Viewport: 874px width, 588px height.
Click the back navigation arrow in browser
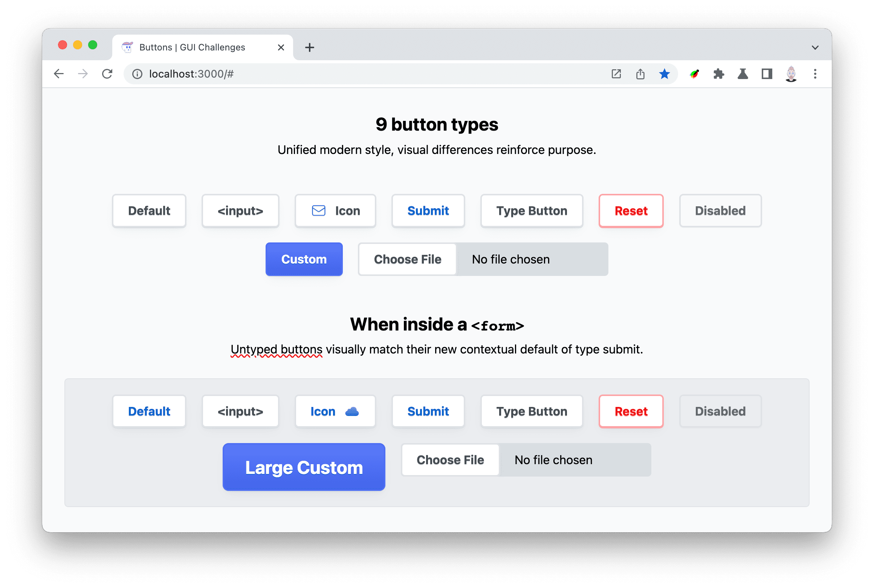(58, 73)
